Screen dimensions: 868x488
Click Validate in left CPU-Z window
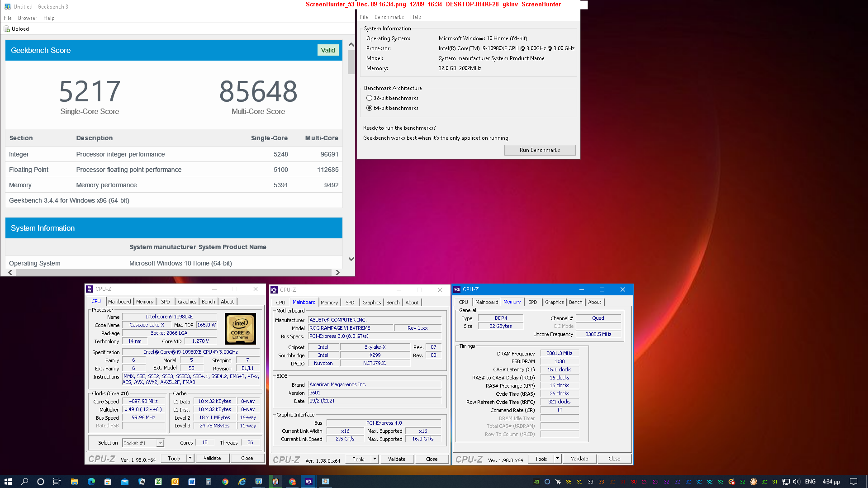212,458
